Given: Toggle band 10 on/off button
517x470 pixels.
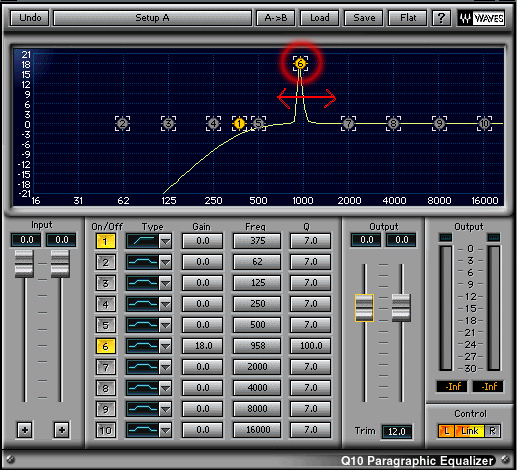Looking at the screenshot, I should pos(106,430).
